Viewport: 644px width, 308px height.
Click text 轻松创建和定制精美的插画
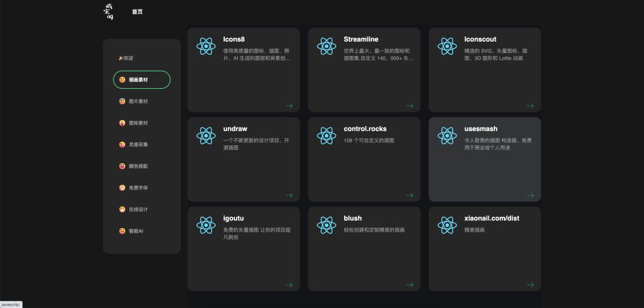point(374,230)
